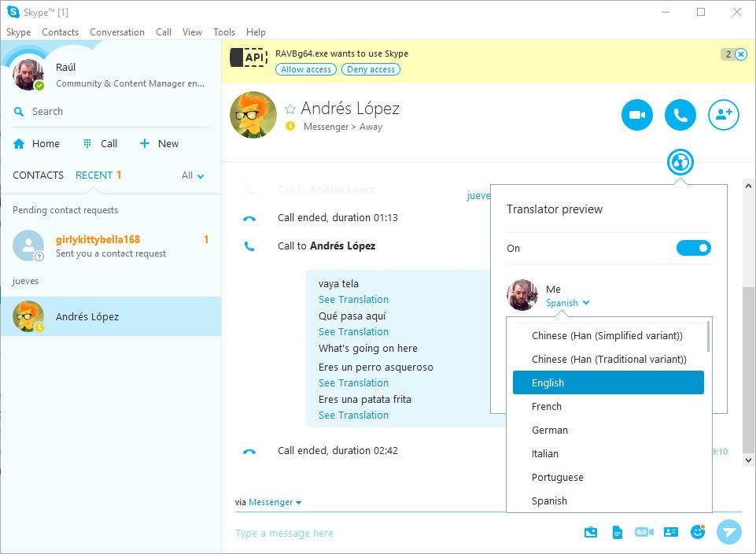Select Andrés López in the recent list
This screenshot has width=756, height=554.
[111, 316]
